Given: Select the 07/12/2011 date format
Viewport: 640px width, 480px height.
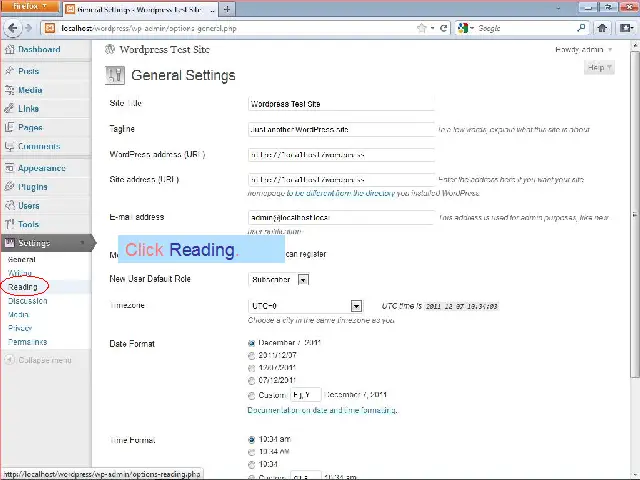Looking at the screenshot, I should coord(251,381).
